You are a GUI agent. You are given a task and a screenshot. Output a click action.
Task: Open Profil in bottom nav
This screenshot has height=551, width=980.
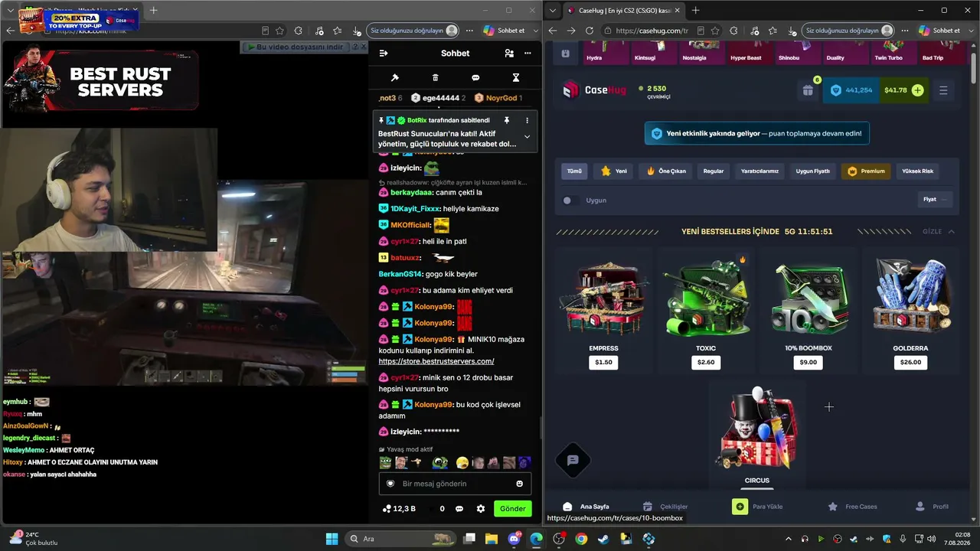point(933,507)
